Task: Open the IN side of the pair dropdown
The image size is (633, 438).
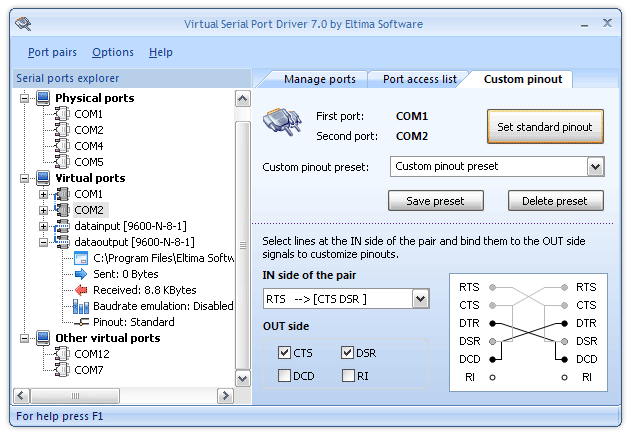Action: 420,298
